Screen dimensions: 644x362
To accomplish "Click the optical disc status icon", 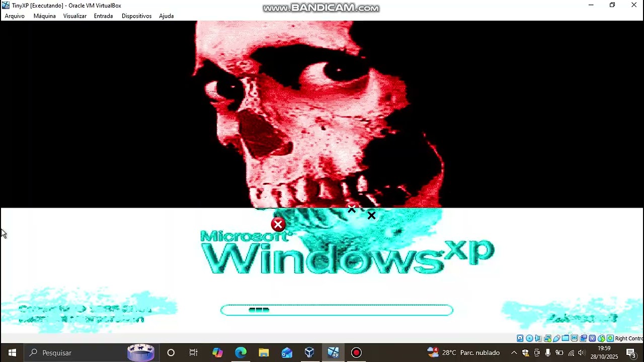I will coord(529,338).
